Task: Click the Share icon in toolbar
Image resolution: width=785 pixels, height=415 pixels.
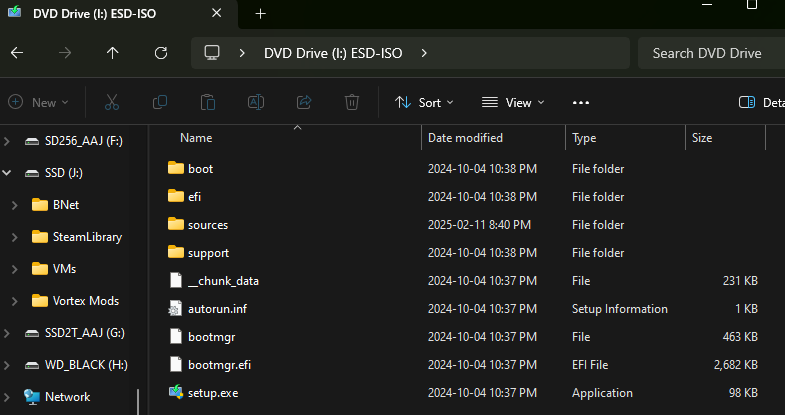Action: coord(304,102)
